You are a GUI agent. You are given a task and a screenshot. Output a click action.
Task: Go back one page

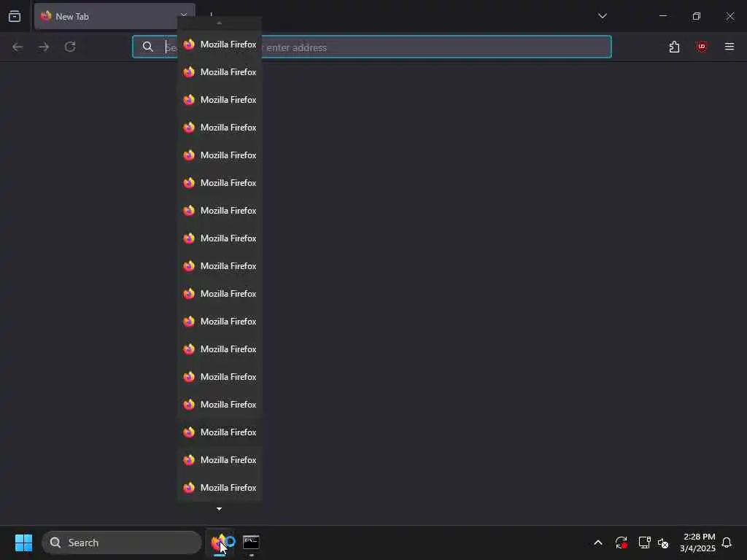coord(18,47)
